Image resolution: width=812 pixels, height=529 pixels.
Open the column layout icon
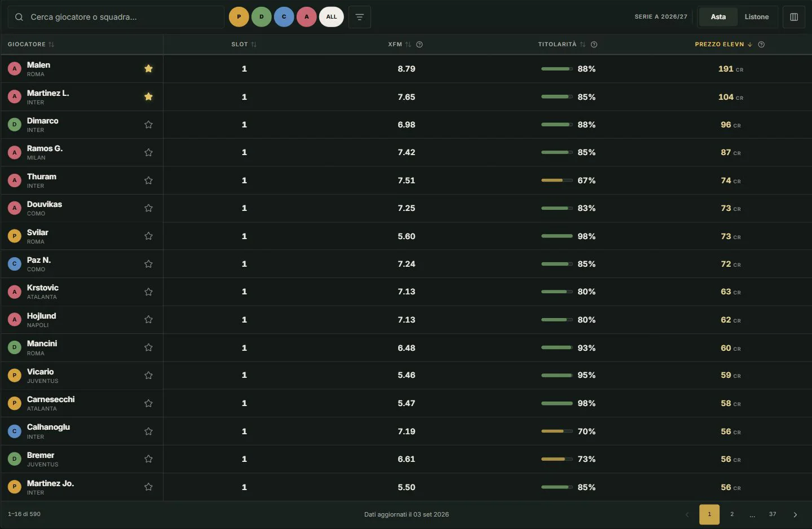[x=794, y=17]
